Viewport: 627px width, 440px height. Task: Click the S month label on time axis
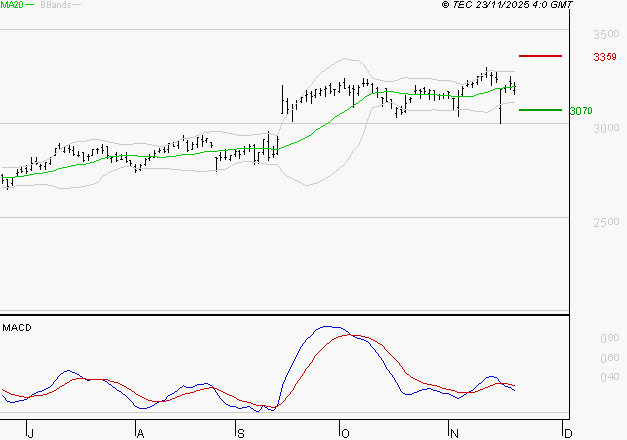241,434
